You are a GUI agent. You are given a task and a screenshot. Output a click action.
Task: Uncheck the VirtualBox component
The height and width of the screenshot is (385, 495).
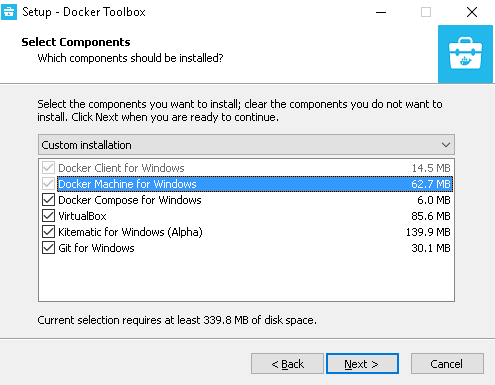coord(49,216)
